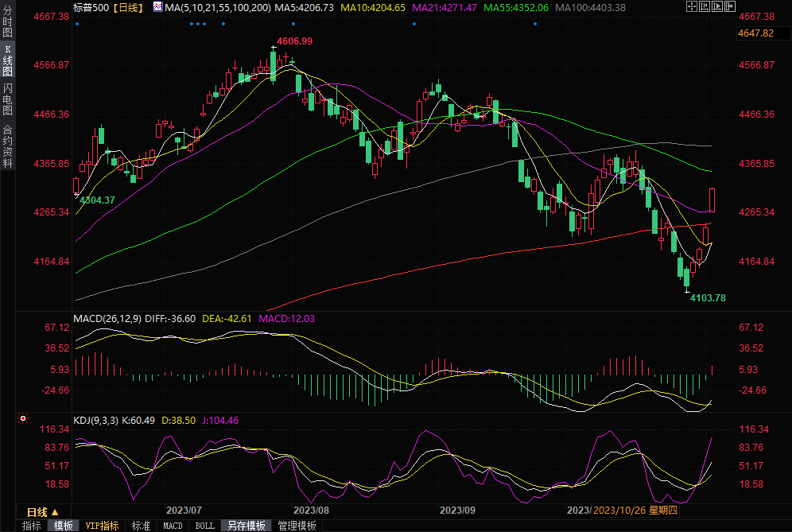Open the 闪电图 lightning chart view
This screenshot has height=532, width=792.
(8, 99)
